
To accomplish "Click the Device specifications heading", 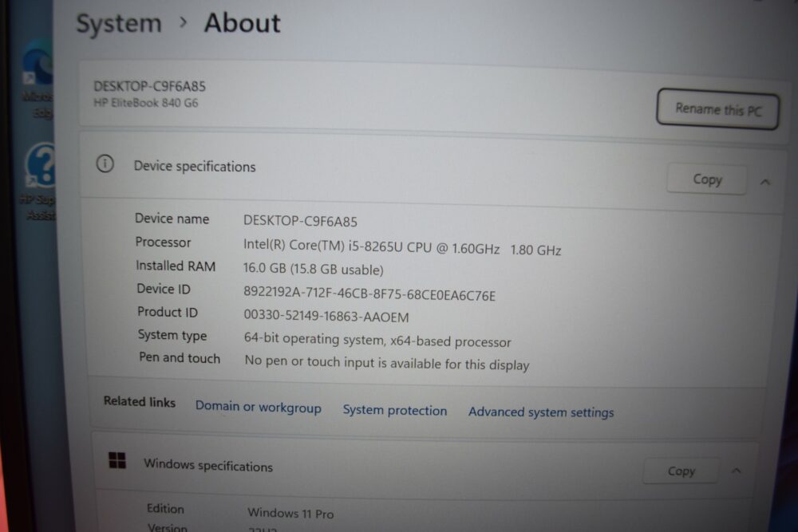I will tap(195, 167).
